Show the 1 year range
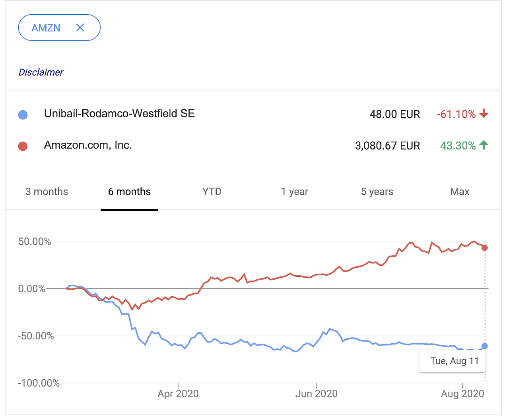The image size is (509, 420). (x=294, y=192)
